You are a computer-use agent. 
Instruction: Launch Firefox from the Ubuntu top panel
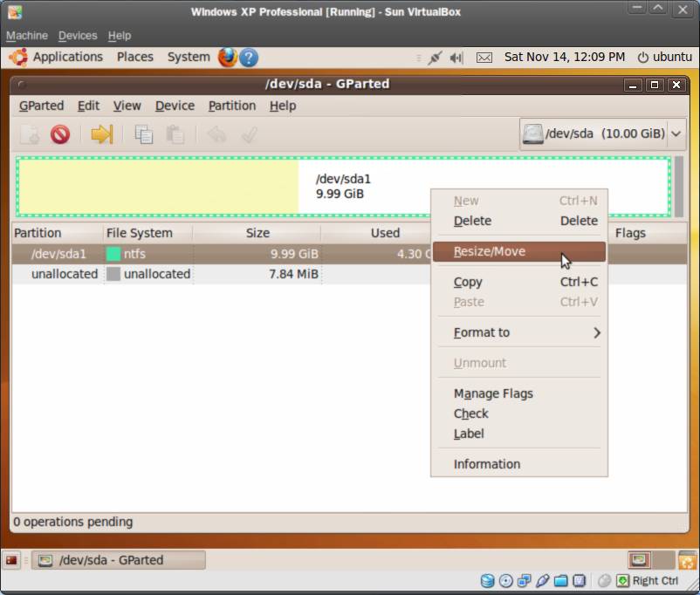(227, 58)
